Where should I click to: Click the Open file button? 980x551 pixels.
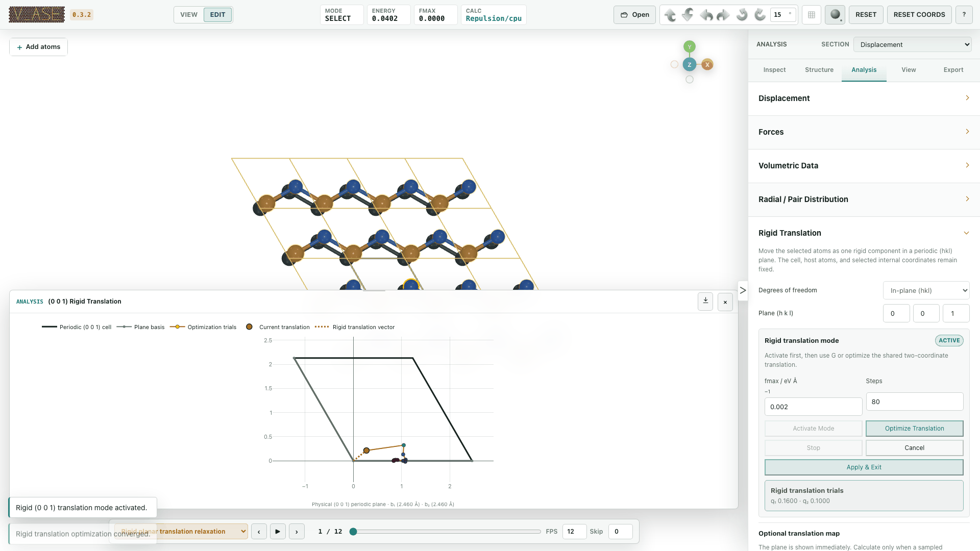point(634,15)
